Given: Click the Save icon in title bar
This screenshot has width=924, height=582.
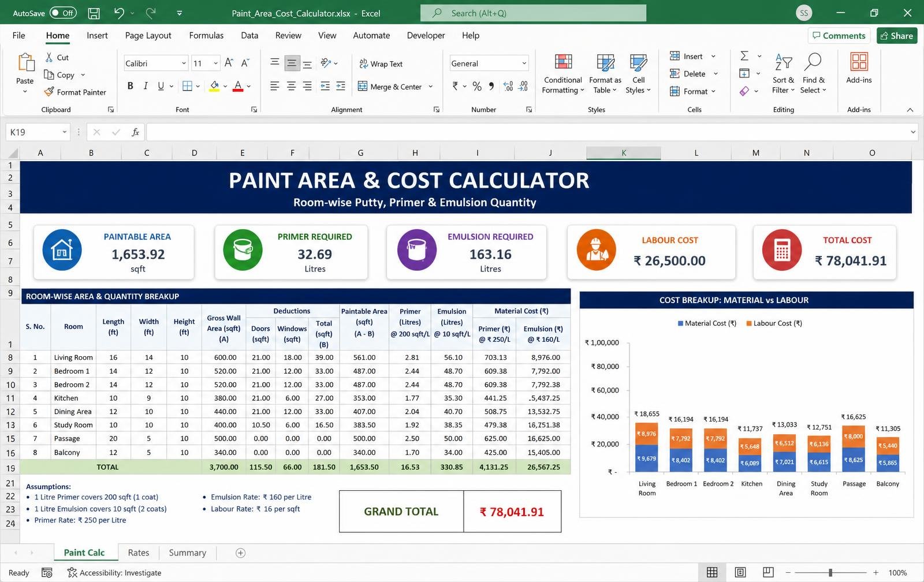Looking at the screenshot, I should click(94, 13).
